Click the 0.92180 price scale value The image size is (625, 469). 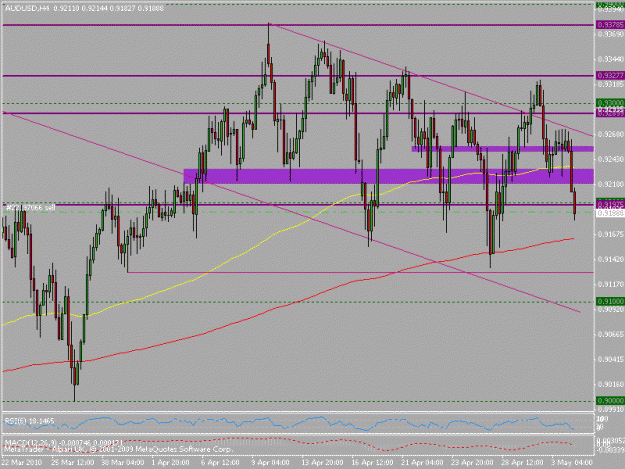(611, 184)
